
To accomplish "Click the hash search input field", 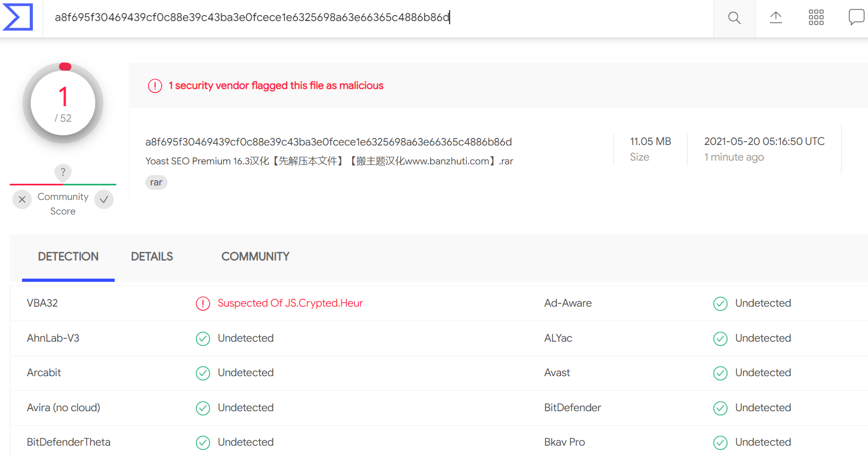I will (378, 18).
